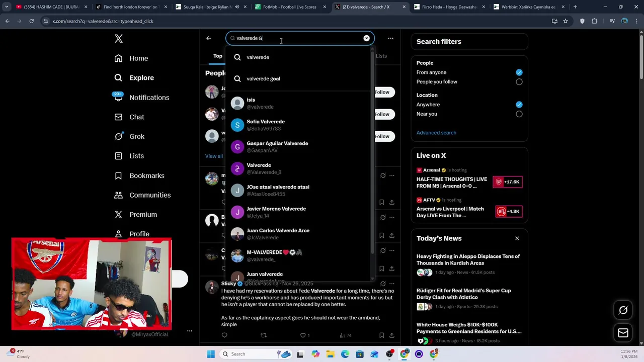The width and height of the screenshot is (644, 362).
Task: Open the webcam overlay three-dot menu
Action: coord(190,331)
